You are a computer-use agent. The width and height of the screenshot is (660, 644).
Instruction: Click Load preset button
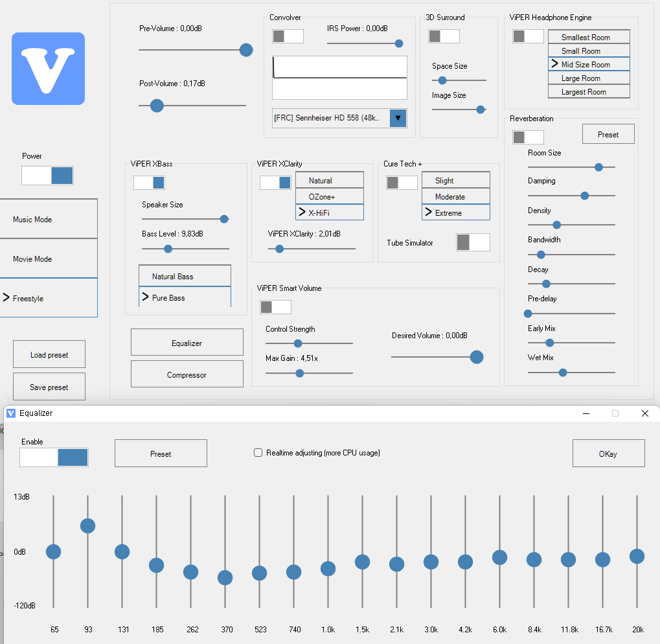[49, 354]
